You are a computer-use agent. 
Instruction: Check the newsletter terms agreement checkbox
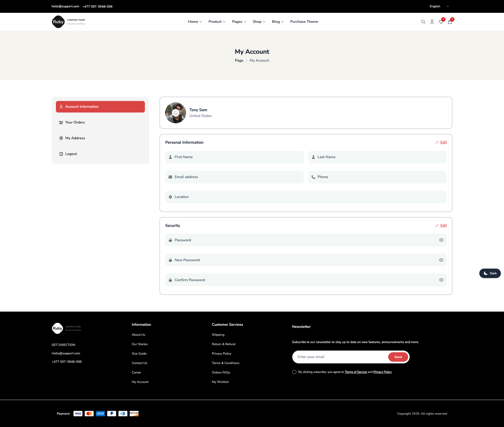click(x=294, y=372)
